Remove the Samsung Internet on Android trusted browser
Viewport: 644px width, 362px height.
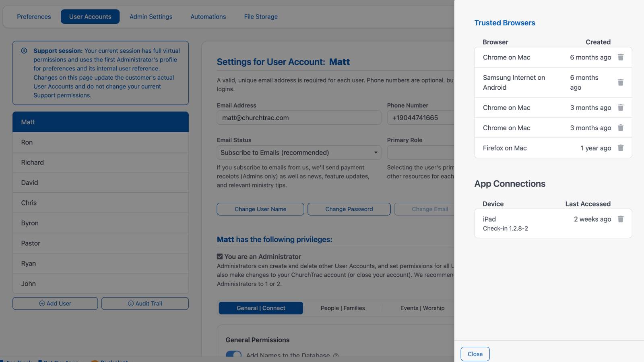pyautogui.click(x=621, y=82)
